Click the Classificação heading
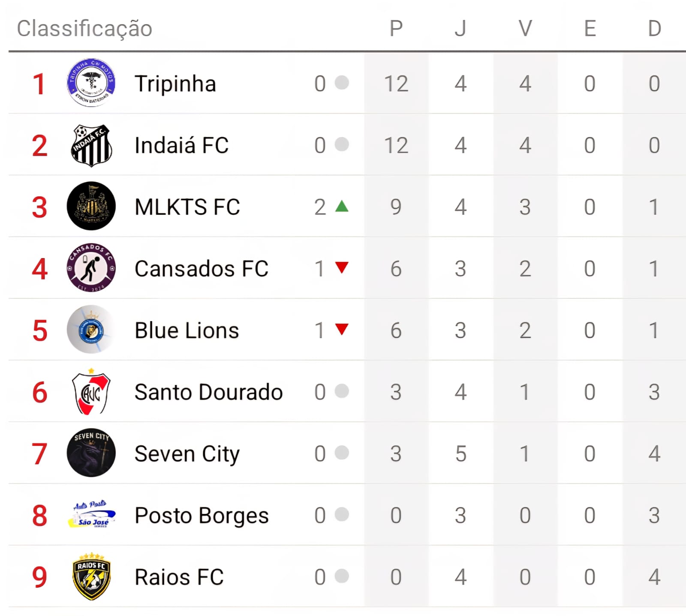This screenshot has width=686, height=616. [x=84, y=29]
